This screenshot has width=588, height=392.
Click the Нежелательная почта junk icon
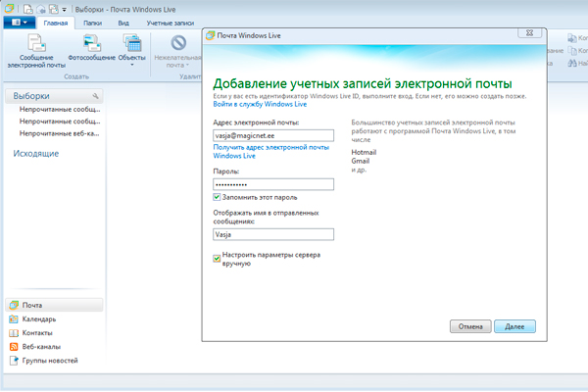178,43
